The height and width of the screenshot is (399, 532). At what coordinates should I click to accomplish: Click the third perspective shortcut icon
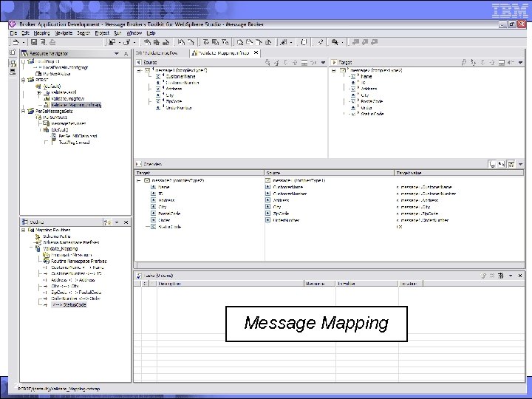tap(13, 72)
